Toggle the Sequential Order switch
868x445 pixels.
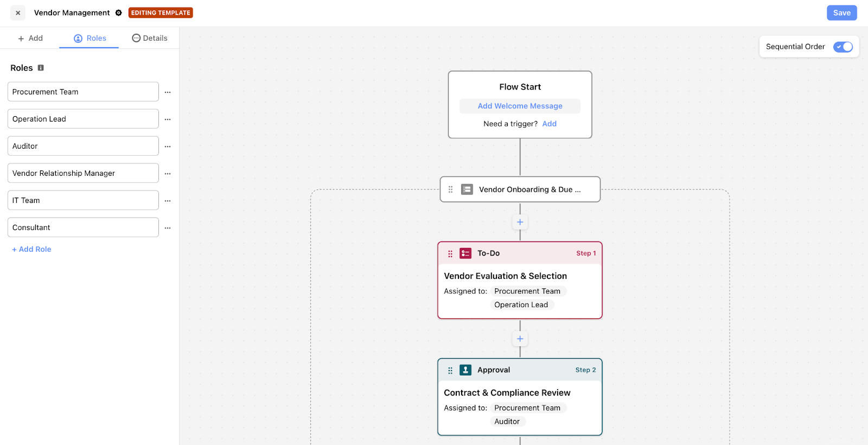coord(843,47)
